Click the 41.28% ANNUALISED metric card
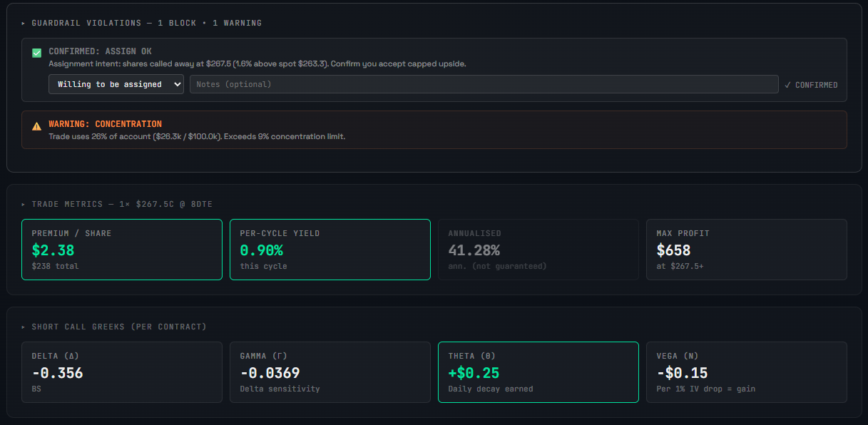This screenshot has height=425, width=868. [x=538, y=250]
